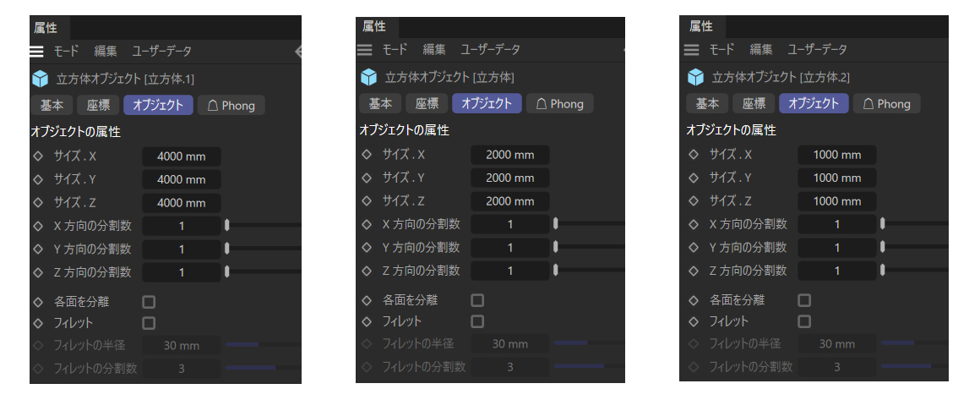The height and width of the screenshot is (400, 980).
Task: Click keyframe diamond next to 4000 mm サイズ.X
Action: point(38,156)
